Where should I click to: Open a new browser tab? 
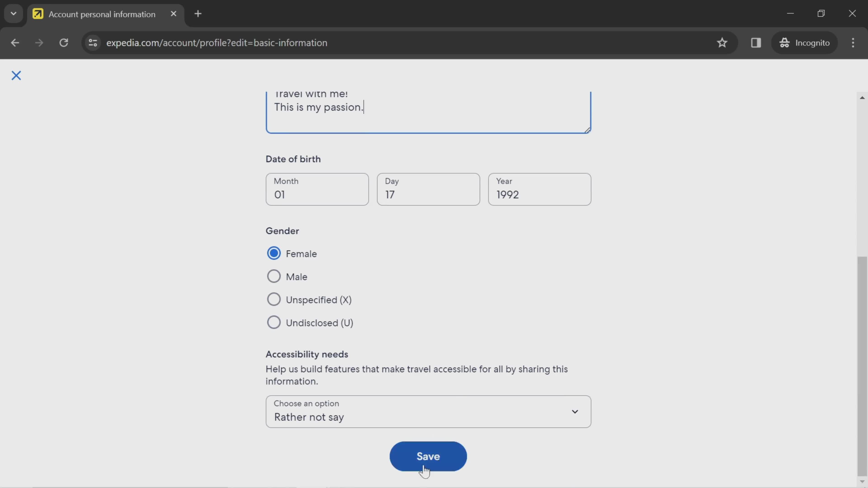point(198,13)
